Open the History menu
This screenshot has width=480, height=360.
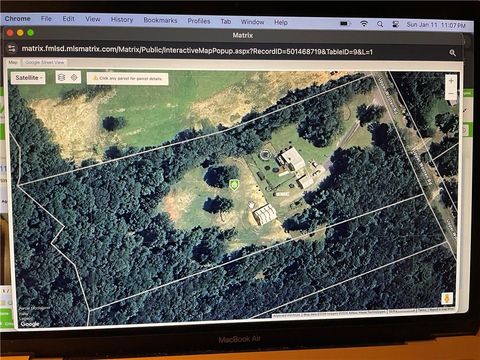[122, 20]
